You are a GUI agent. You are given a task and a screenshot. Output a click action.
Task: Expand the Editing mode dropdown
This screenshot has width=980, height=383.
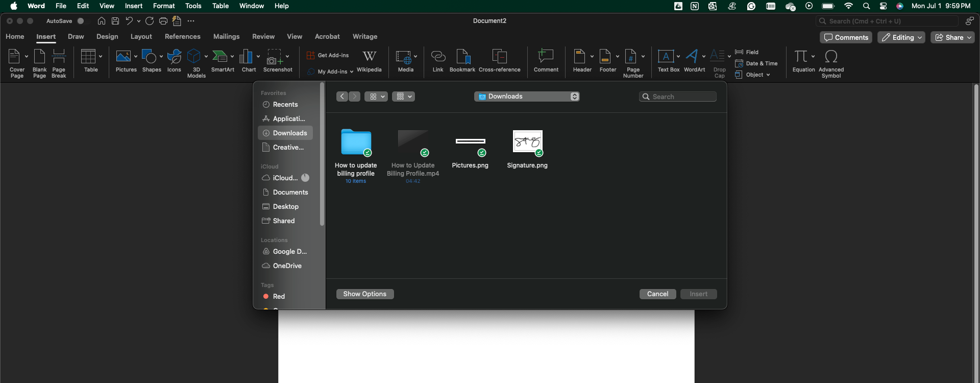click(901, 37)
